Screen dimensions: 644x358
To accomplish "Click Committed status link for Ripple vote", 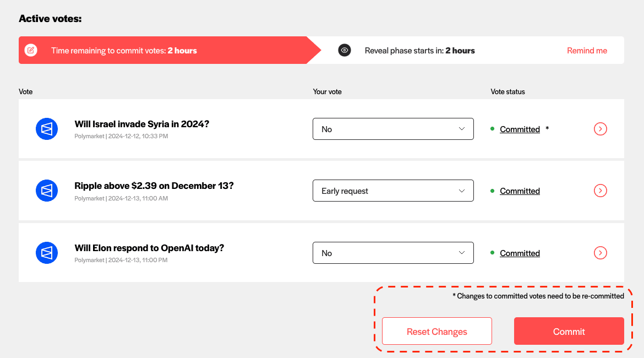I will point(520,191).
